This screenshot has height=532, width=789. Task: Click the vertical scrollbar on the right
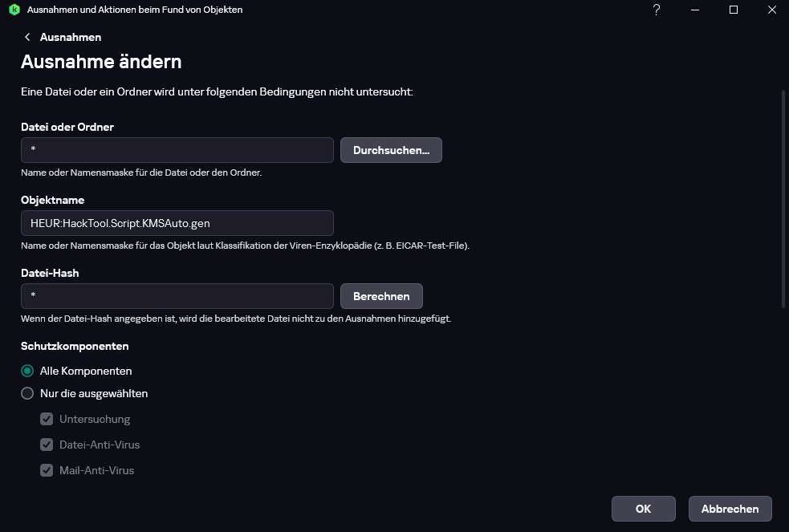pyautogui.click(x=784, y=199)
